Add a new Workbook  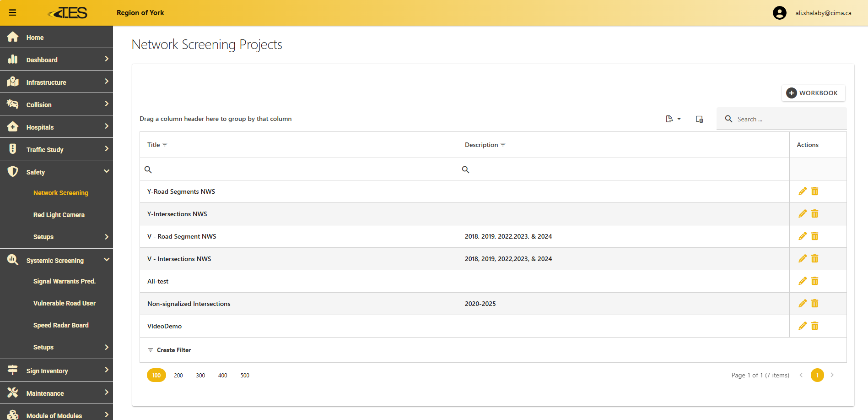[x=813, y=93]
